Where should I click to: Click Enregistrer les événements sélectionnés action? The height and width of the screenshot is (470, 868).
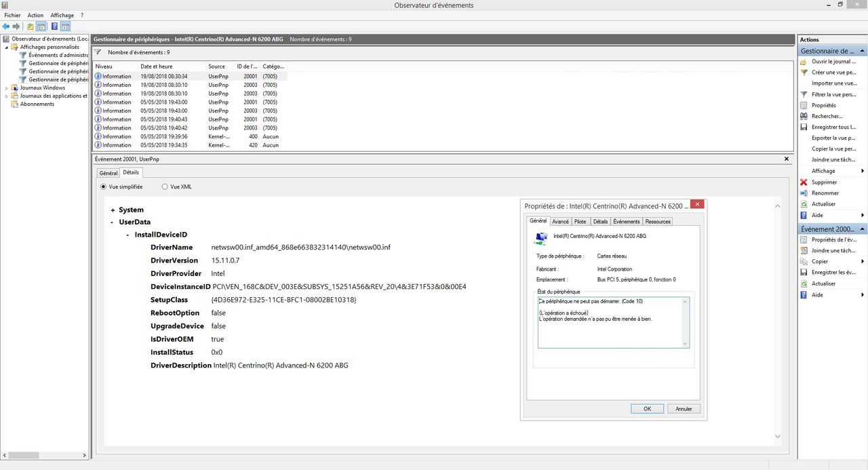832,272
